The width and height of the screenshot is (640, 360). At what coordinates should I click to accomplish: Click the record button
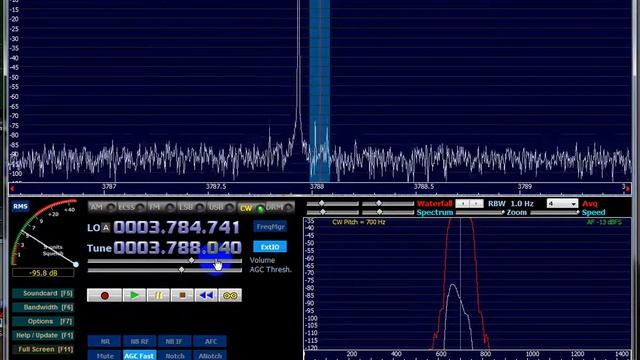104,295
